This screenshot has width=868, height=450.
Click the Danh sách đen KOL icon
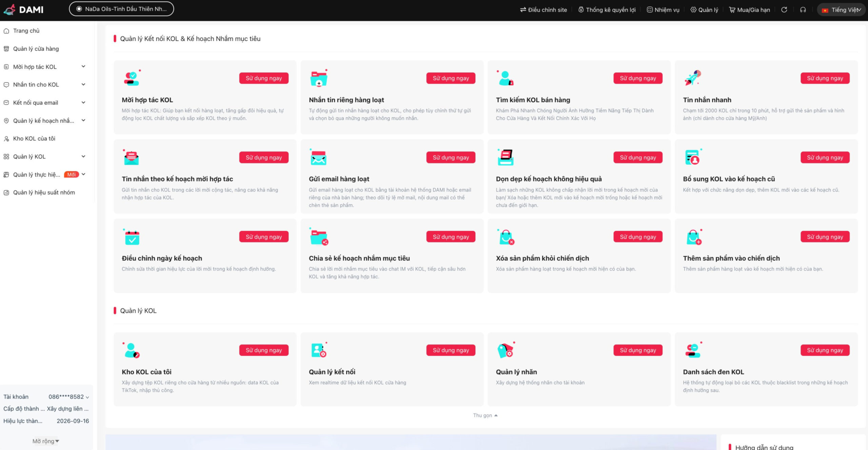coord(692,350)
